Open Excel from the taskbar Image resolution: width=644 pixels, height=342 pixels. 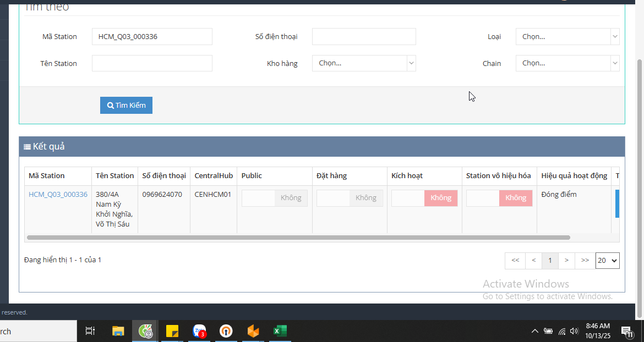[x=280, y=331]
